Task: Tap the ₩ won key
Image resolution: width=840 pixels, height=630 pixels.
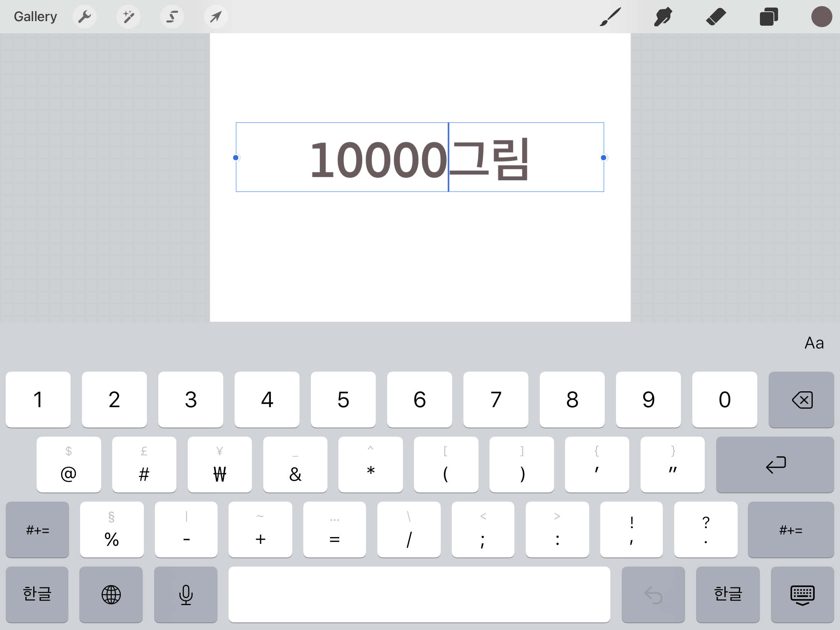Action: click(x=220, y=465)
